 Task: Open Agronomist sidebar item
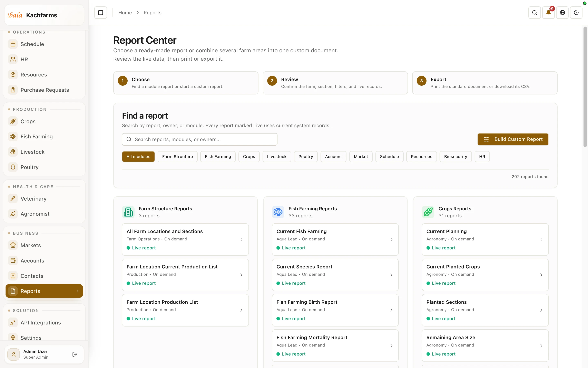pos(44,214)
